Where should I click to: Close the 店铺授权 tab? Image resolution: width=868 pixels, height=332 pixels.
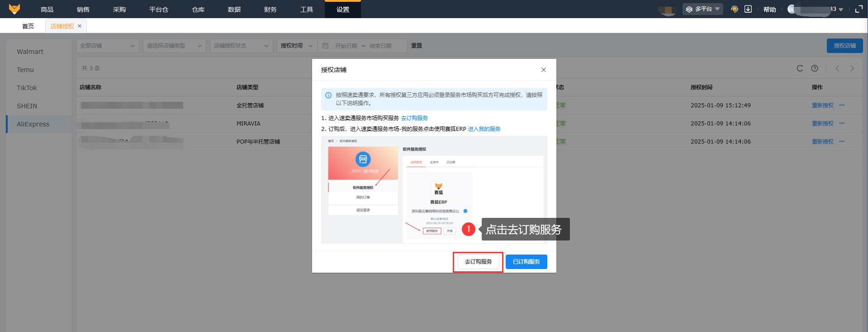(80, 26)
